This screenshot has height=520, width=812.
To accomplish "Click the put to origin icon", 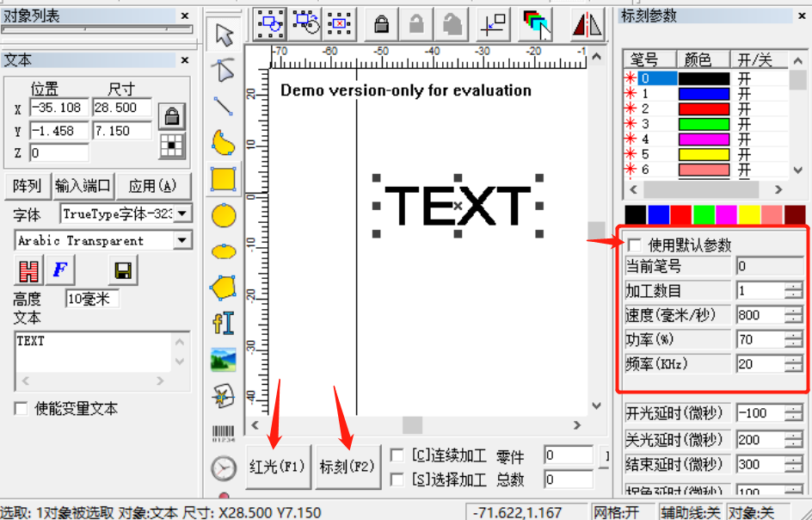I will tap(493, 24).
